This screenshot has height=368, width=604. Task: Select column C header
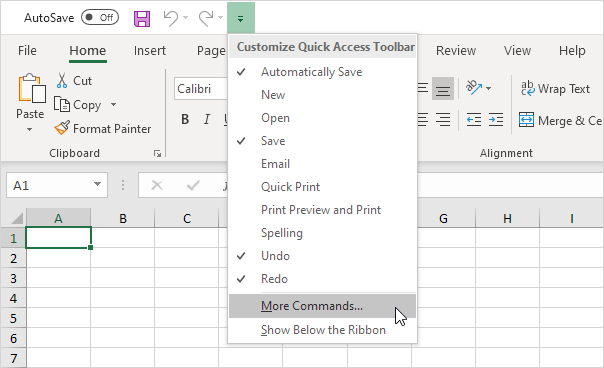(187, 218)
